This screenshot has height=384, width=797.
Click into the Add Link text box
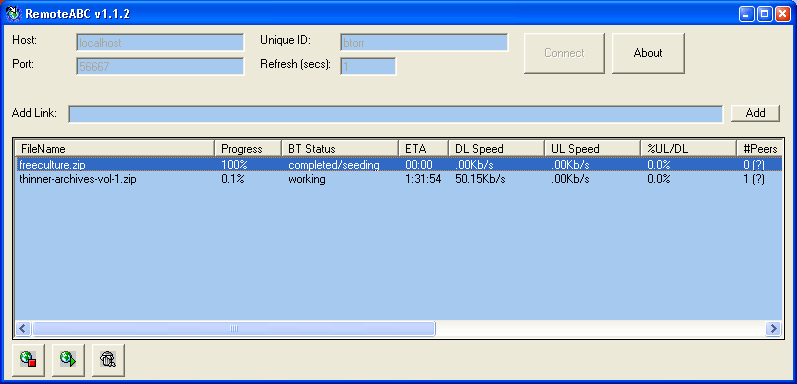(x=395, y=114)
